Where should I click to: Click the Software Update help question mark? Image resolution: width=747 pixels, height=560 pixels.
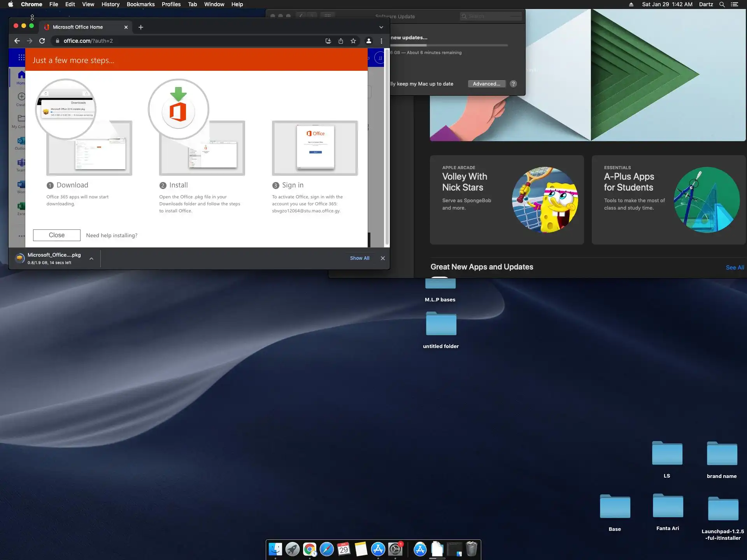(x=513, y=84)
